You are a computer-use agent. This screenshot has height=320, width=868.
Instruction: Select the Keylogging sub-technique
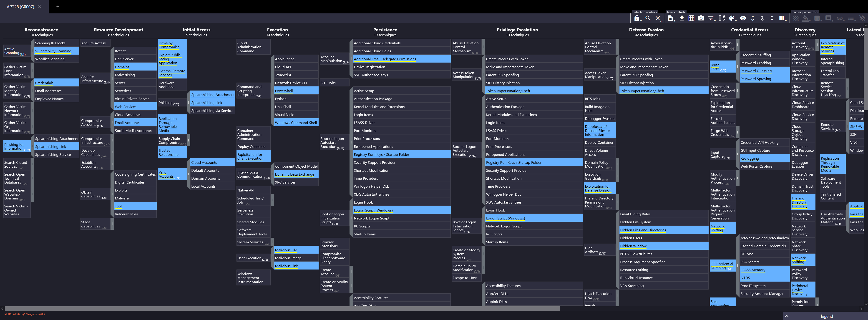tap(765, 158)
